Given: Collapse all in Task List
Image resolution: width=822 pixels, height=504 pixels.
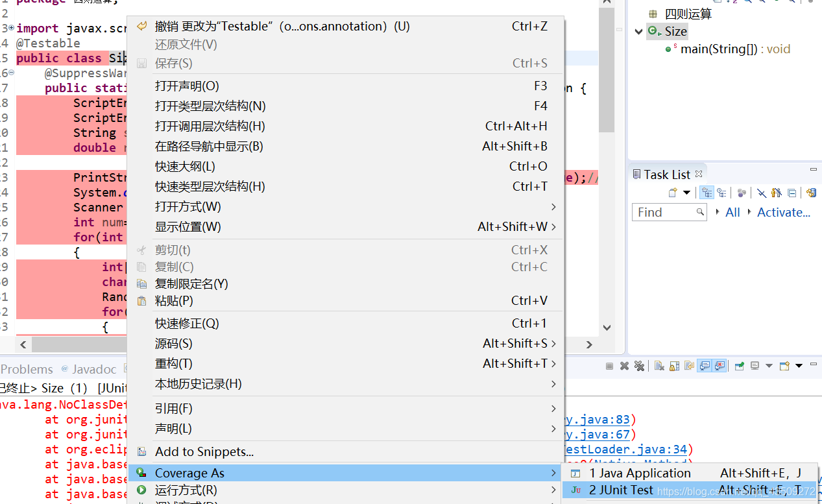Looking at the screenshot, I should click(792, 193).
